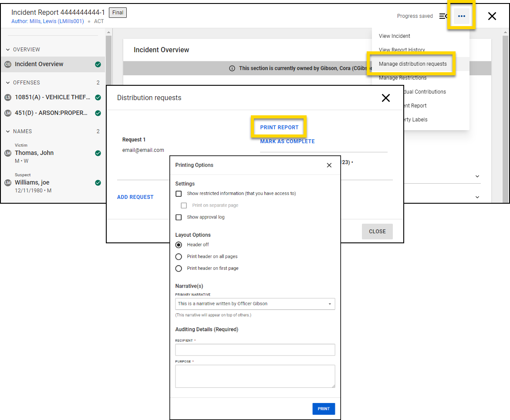Close the Printing Options dialog via its X
This screenshot has width=510, height=420.
click(x=329, y=165)
